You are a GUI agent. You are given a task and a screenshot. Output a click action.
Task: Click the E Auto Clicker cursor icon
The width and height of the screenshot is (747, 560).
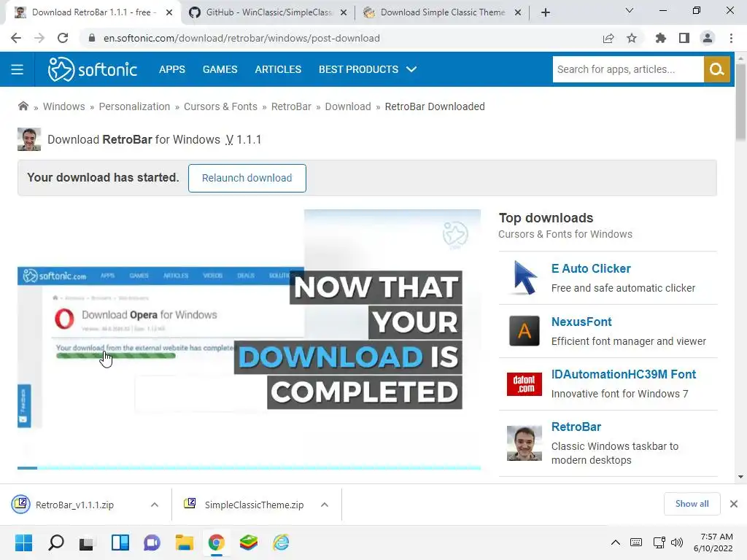(524, 278)
